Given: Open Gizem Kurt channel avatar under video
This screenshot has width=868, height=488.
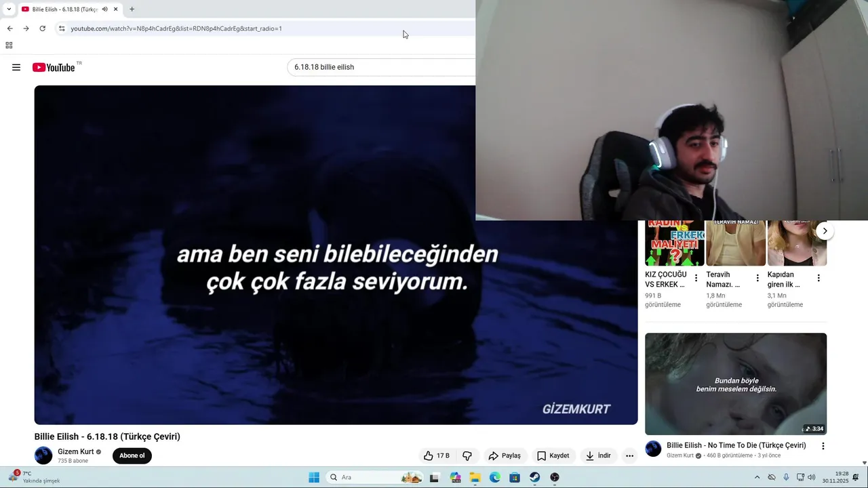Looking at the screenshot, I should (x=43, y=455).
